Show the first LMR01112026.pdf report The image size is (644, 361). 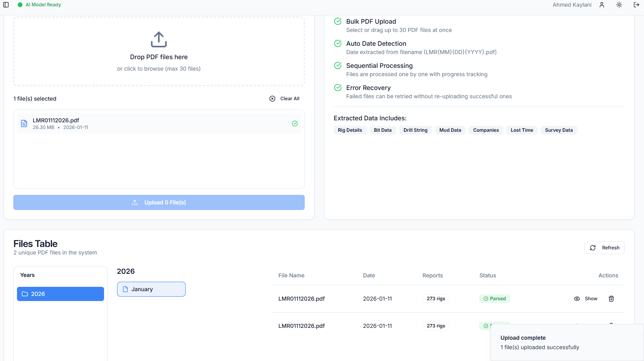coord(586,299)
